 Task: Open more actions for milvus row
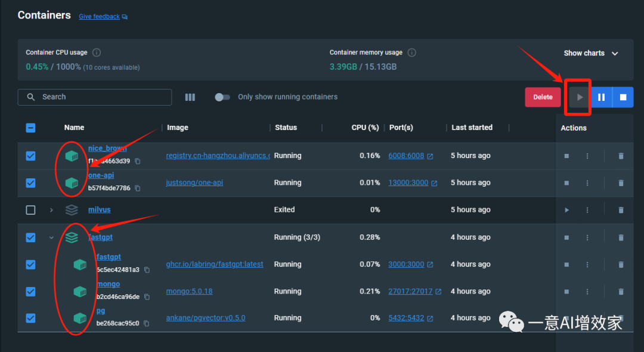coord(587,210)
